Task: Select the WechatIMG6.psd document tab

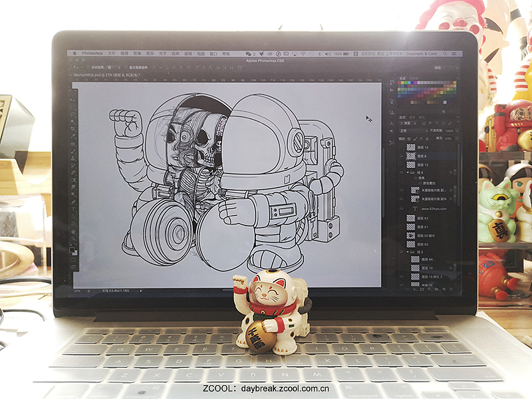Action: (107, 75)
